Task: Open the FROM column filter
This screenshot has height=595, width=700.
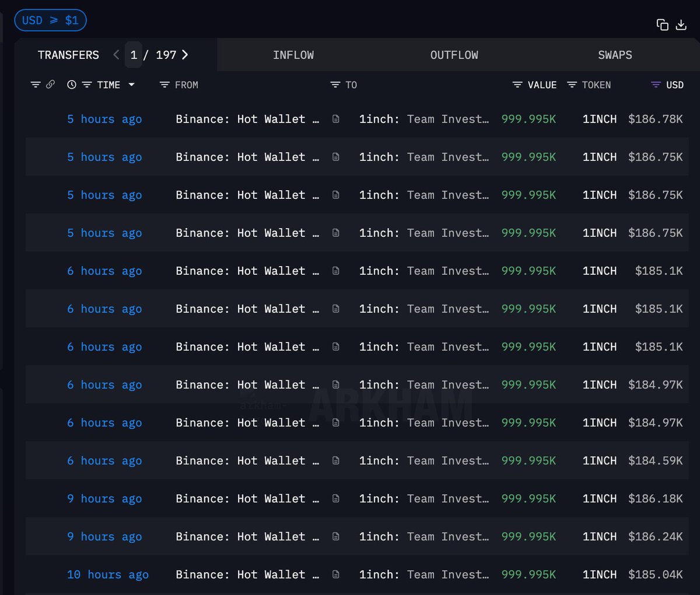Action: [x=164, y=85]
